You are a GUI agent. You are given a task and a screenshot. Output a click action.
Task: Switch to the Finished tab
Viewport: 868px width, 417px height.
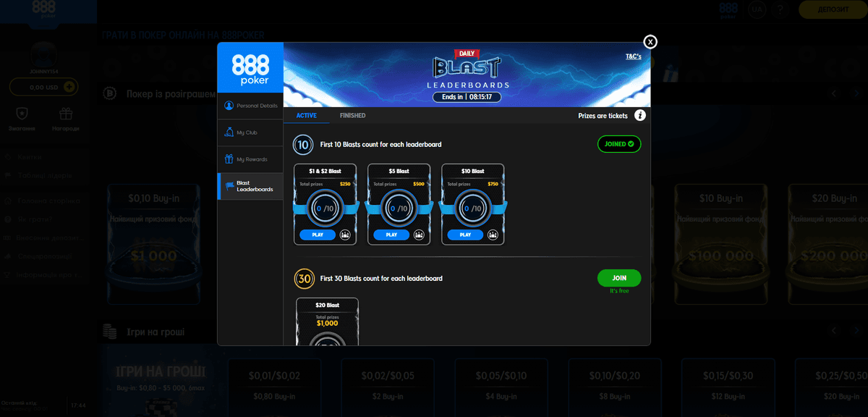coord(353,116)
